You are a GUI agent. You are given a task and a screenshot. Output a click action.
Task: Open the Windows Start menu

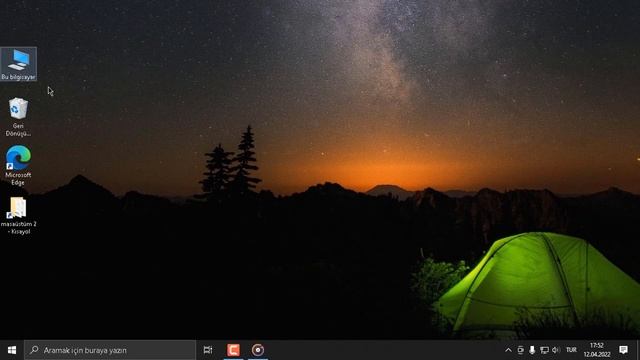point(12,350)
